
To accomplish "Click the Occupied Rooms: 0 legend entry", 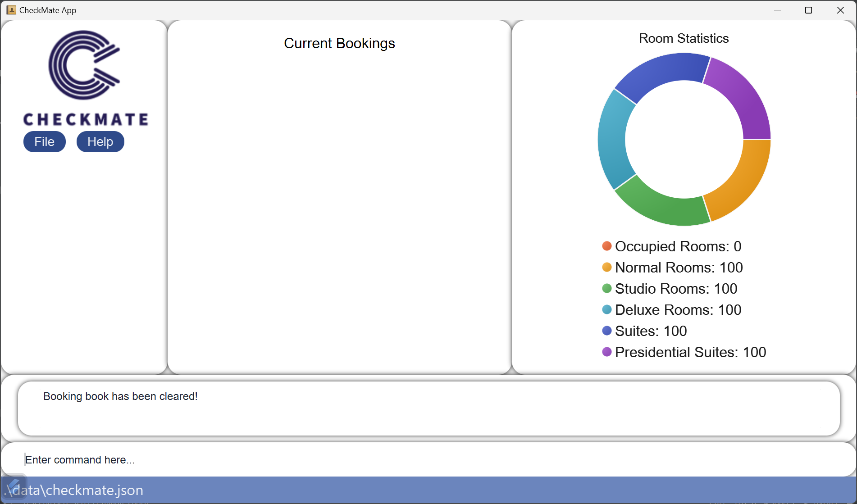I will [671, 246].
